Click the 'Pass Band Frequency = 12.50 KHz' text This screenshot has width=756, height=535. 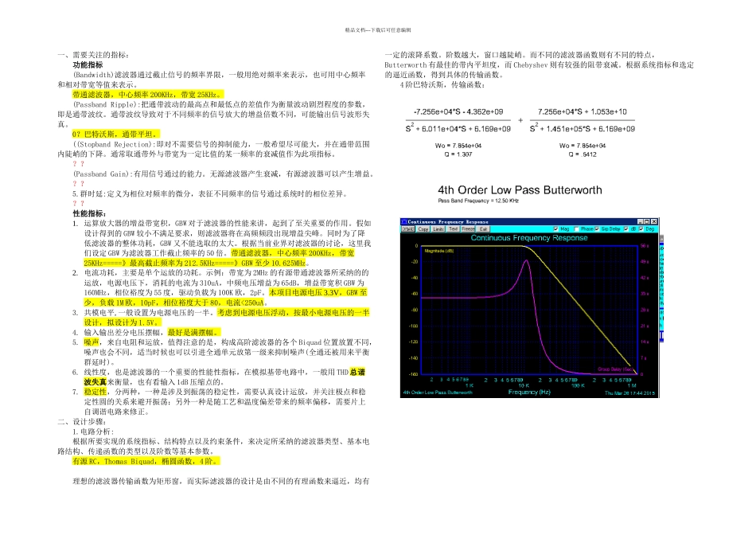pyautogui.click(x=477, y=201)
